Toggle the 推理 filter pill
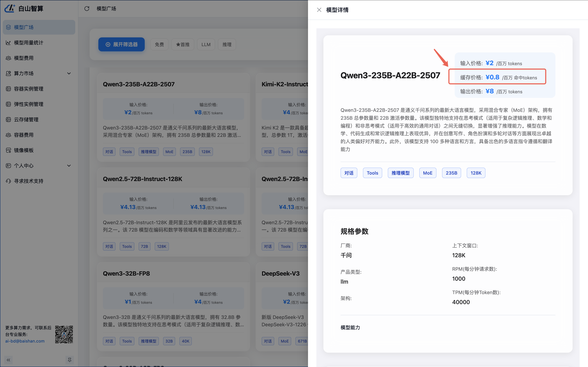The image size is (588, 367). (x=227, y=44)
